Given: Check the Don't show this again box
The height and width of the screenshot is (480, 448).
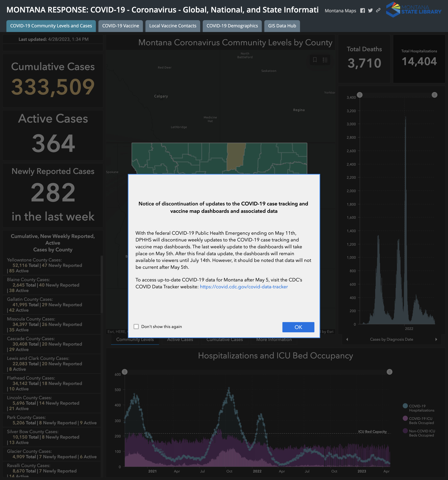Looking at the screenshot, I should [136, 326].
